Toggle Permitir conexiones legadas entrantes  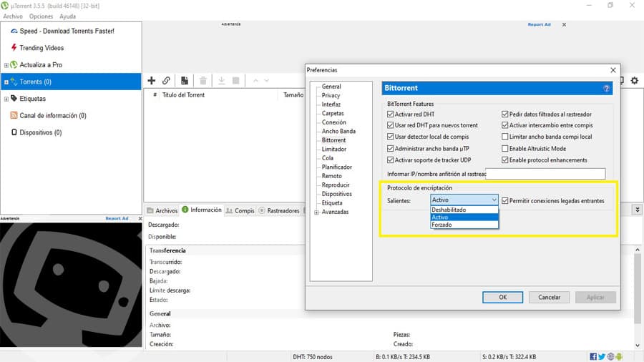click(x=504, y=201)
